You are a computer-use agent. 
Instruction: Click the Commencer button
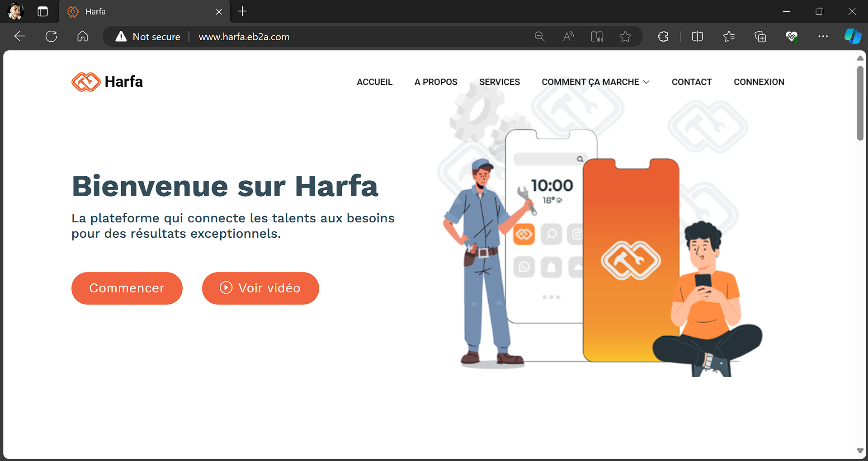(x=127, y=288)
